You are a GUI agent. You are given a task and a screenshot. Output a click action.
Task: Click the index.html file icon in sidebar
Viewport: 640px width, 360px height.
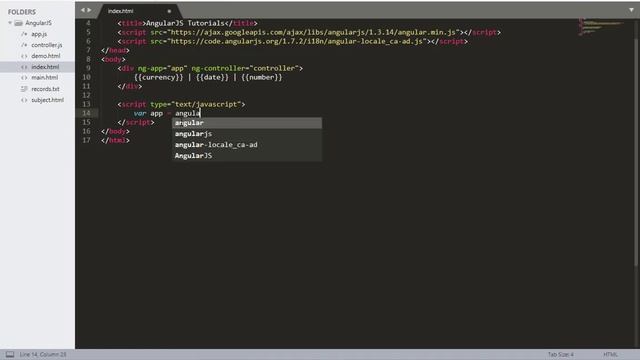point(24,67)
